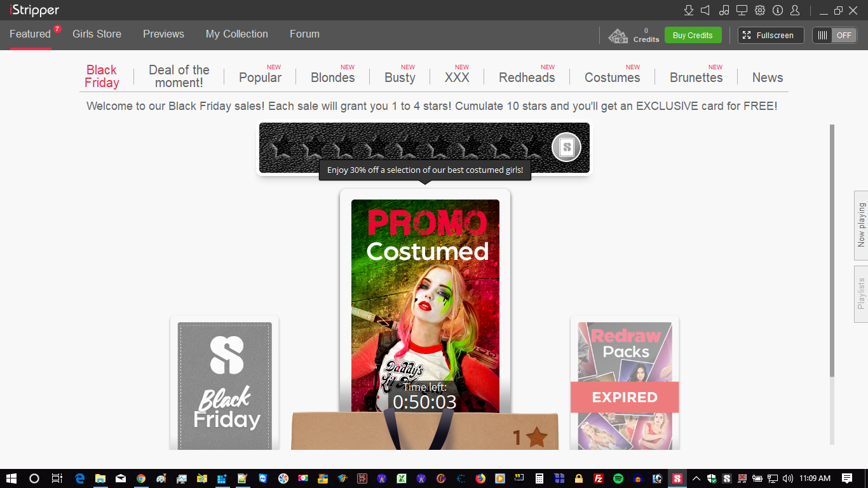Click the shopping bag with one star
This screenshot has height=488, width=868.
[x=425, y=431]
